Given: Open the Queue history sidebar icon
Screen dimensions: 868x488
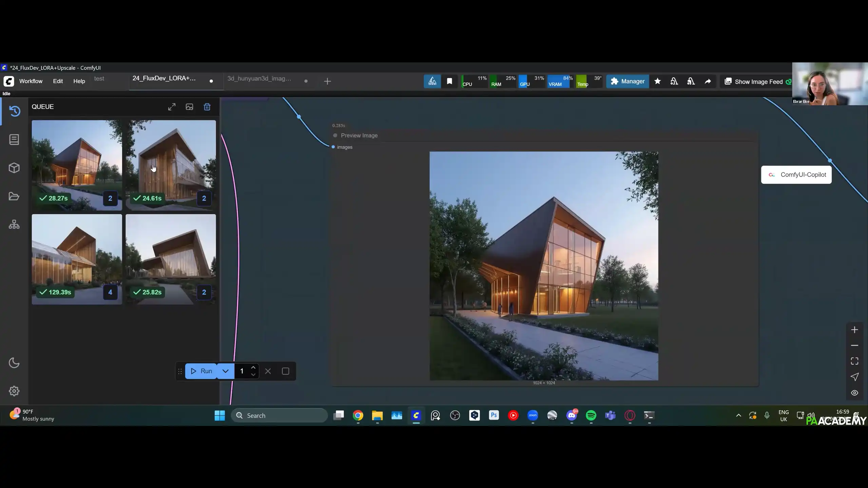Looking at the screenshot, I should [x=14, y=111].
